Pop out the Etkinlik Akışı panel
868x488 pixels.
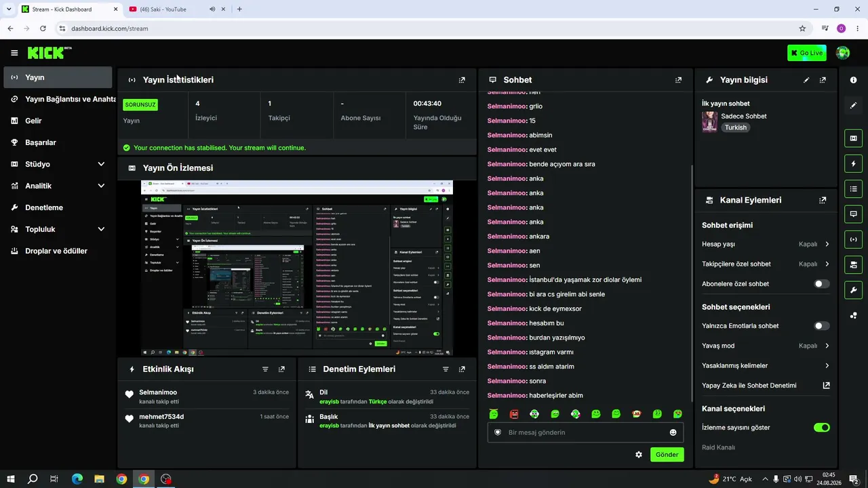tap(281, 369)
